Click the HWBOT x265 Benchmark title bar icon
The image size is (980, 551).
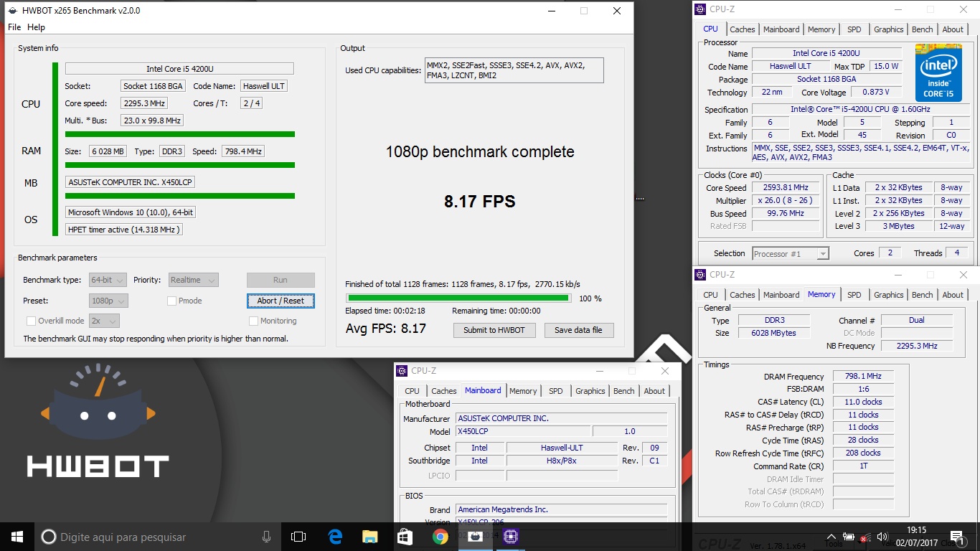click(13, 11)
